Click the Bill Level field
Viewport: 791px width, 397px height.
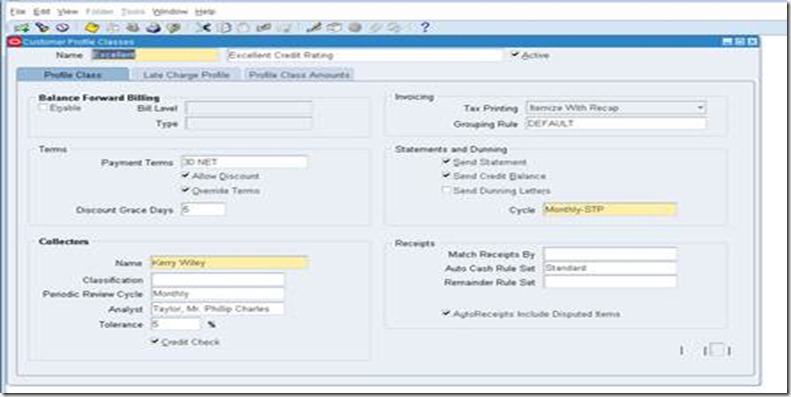pos(249,108)
